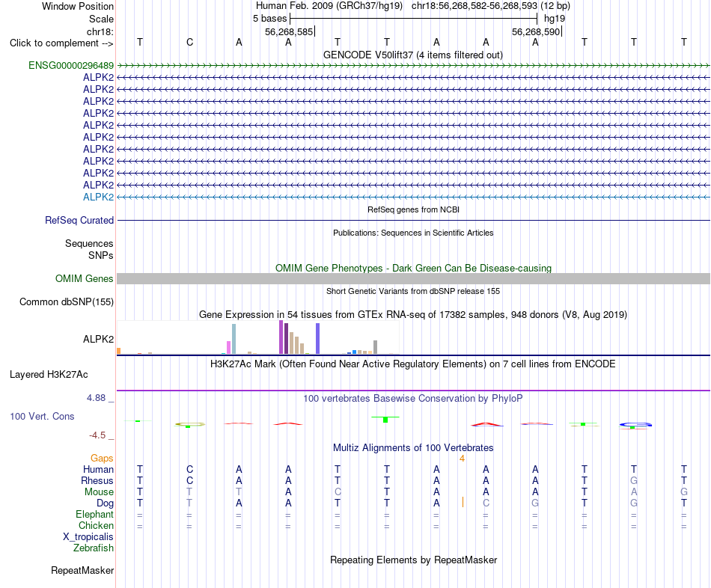The width and height of the screenshot is (711, 588).
Task: Click the 'hg19' scale bar label
Action: [555, 19]
